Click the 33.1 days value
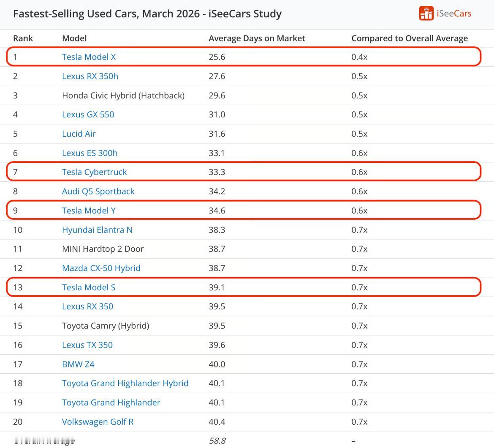The image size is (494, 448). tap(217, 153)
